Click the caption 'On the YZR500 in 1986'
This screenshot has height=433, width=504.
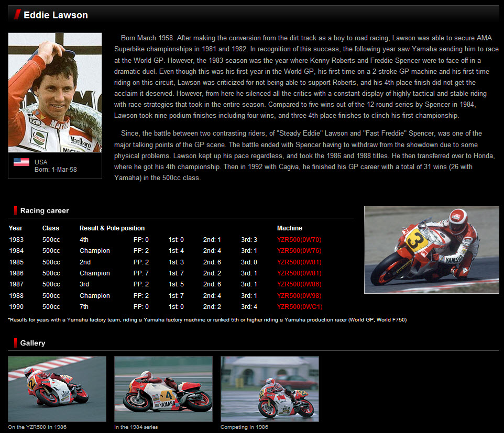click(x=37, y=427)
